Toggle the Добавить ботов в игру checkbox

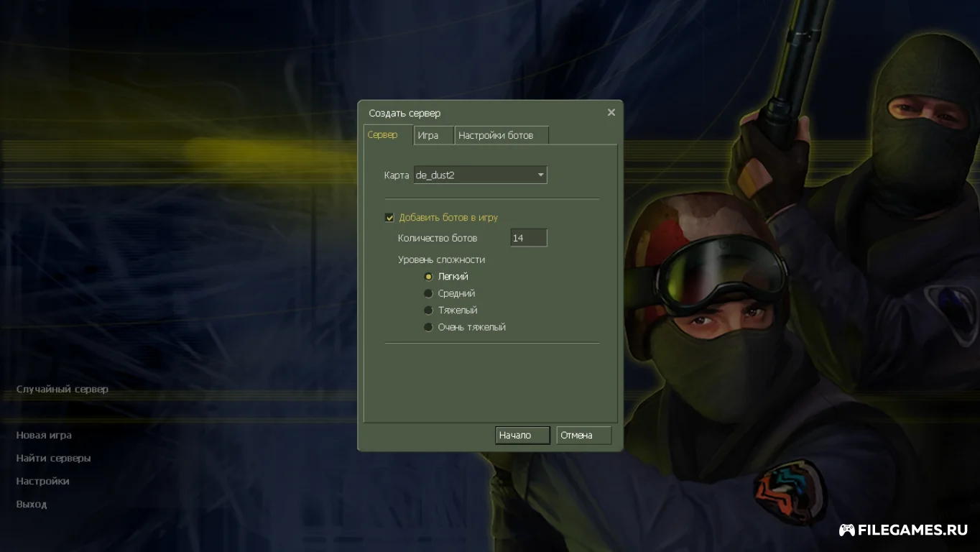389,218
